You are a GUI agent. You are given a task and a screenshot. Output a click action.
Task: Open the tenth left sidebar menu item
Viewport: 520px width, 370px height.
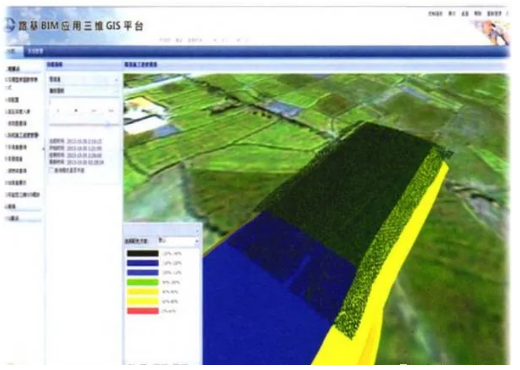[16, 183]
